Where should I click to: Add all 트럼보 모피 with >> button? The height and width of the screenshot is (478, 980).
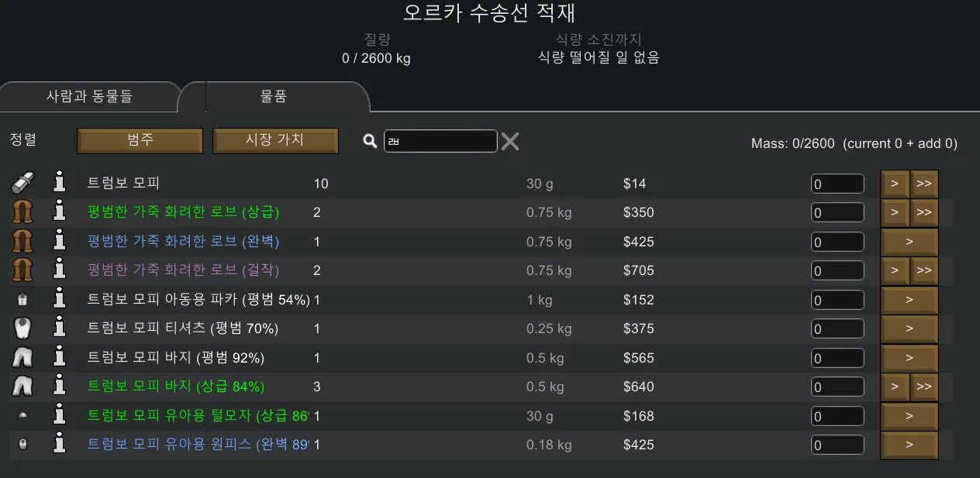tap(923, 184)
